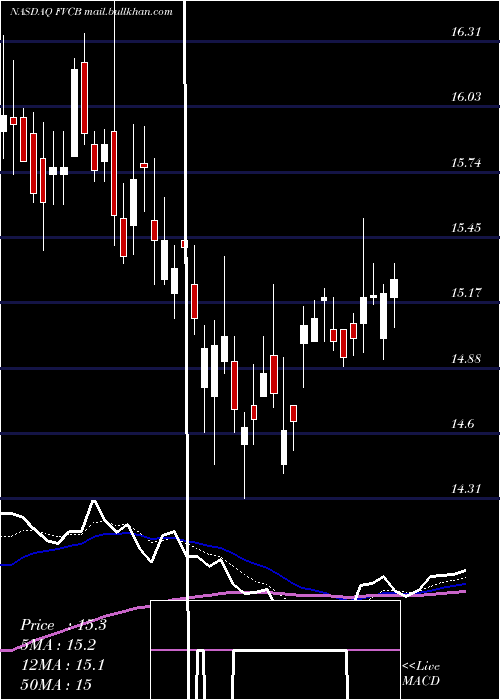Click the 15.74 price axis label
This screenshot has height=700, width=500.
(466, 162)
